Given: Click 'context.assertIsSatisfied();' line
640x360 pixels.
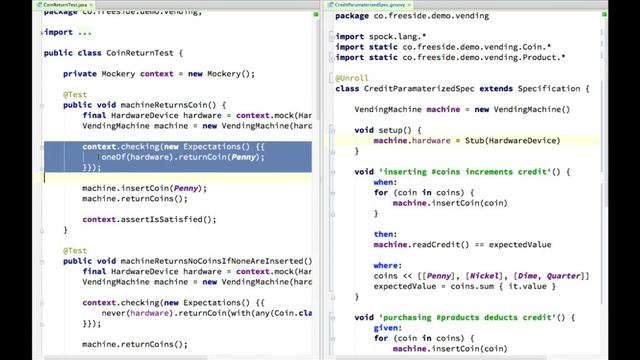Looking at the screenshot, I should (149, 220).
